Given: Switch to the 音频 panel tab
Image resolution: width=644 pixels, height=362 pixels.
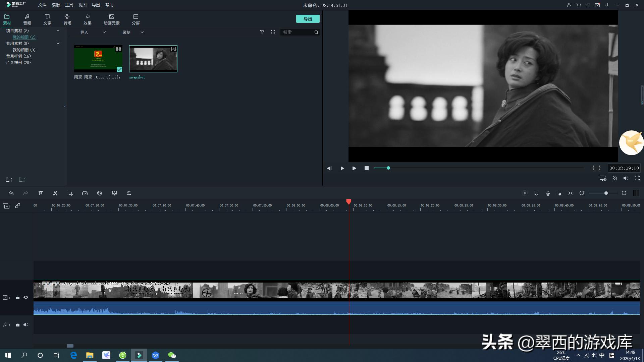Looking at the screenshot, I should [x=27, y=19].
